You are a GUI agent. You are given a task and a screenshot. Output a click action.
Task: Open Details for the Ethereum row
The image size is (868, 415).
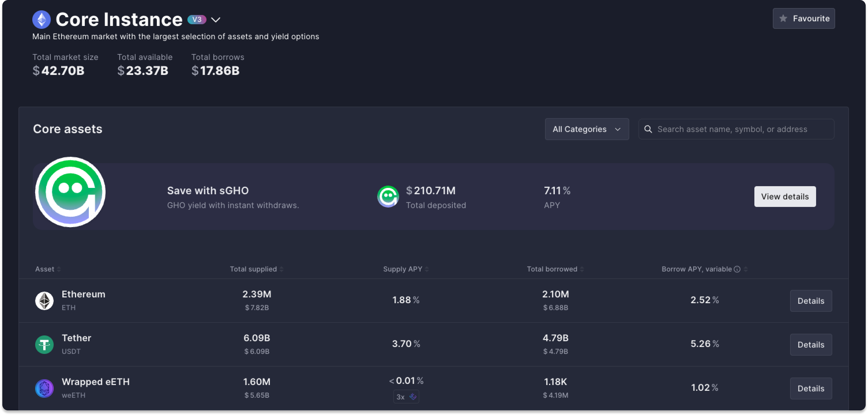point(811,301)
